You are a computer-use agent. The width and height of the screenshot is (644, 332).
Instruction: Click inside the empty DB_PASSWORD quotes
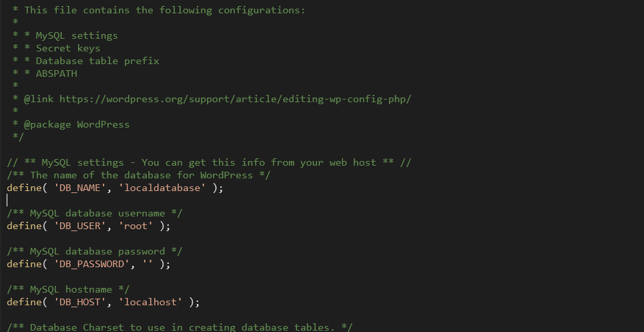pos(147,265)
